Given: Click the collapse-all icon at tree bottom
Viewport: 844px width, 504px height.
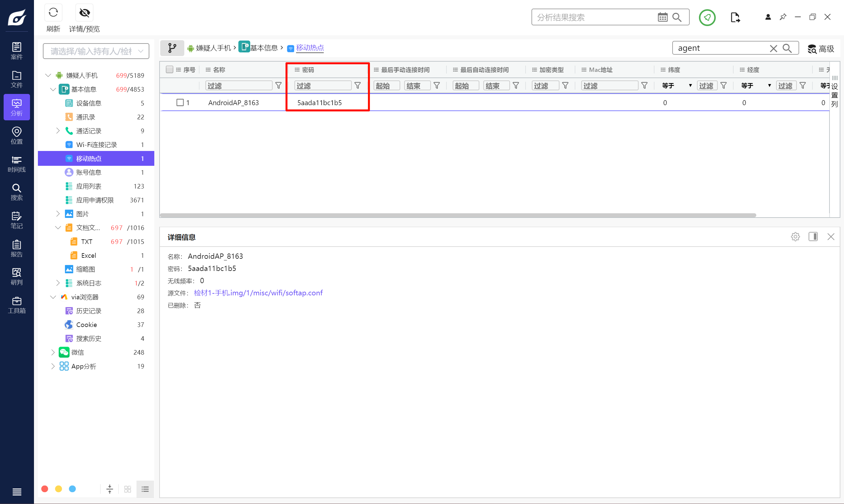Looking at the screenshot, I should (110, 489).
